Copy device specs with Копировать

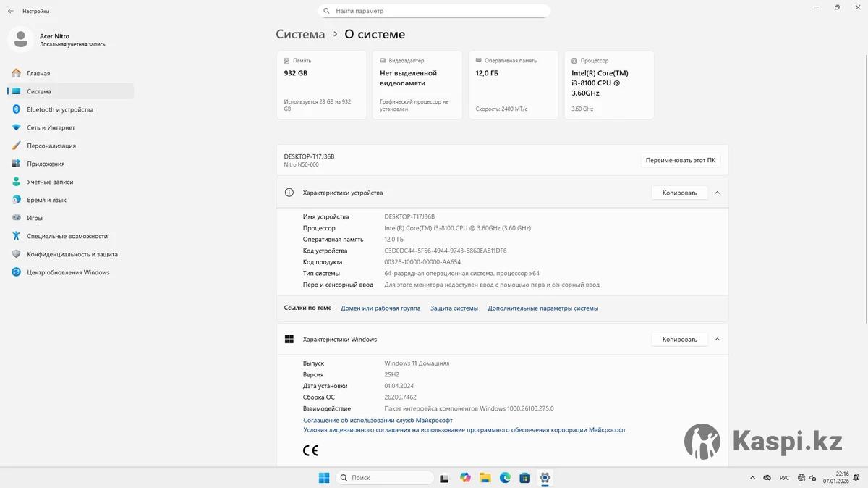(679, 193)
